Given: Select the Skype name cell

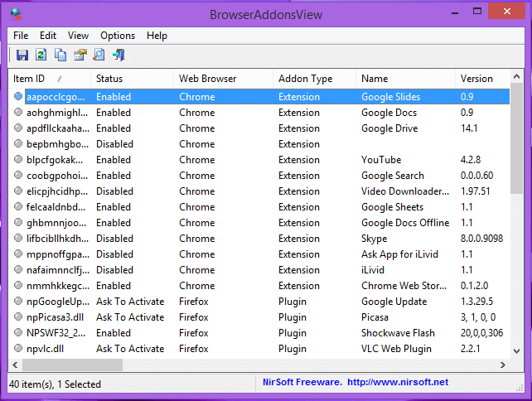Looking at the screenshot, I should [x=374, y=239].
